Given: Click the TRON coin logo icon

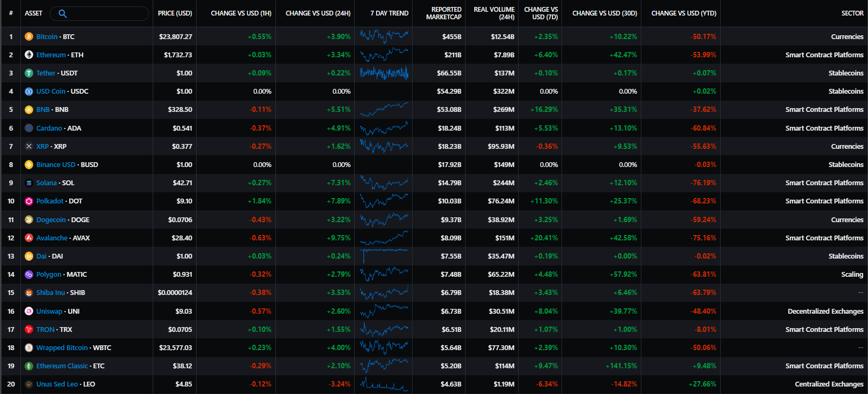Looking at the screenshot, I should coord(29,329).
